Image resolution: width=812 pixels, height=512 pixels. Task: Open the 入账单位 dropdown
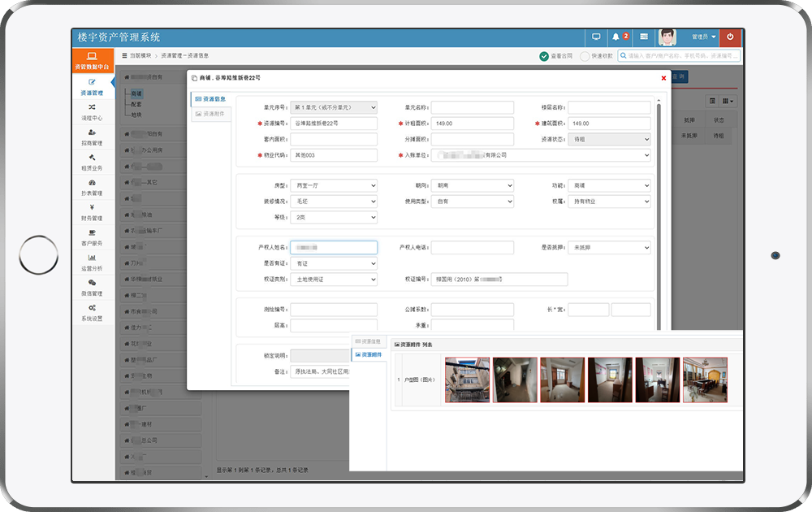click(x=541, y=155)
